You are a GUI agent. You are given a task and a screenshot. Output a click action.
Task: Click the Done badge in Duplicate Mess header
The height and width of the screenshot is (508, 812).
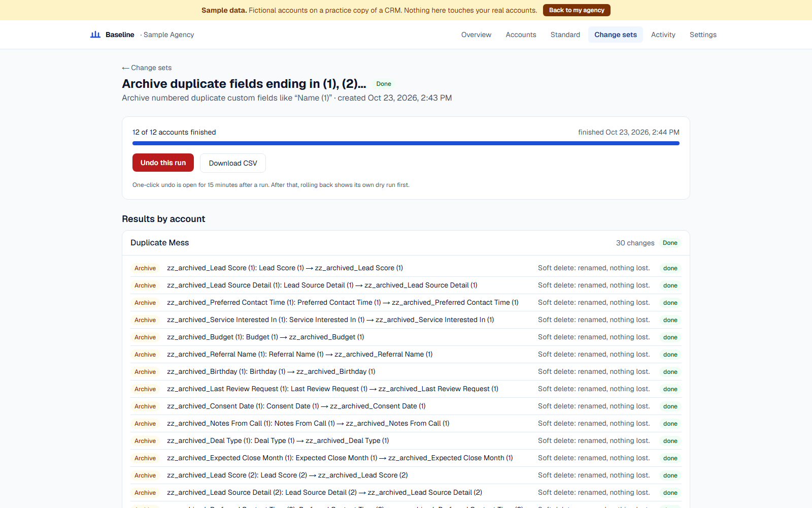pyautogui.click(x=670, y=243)
